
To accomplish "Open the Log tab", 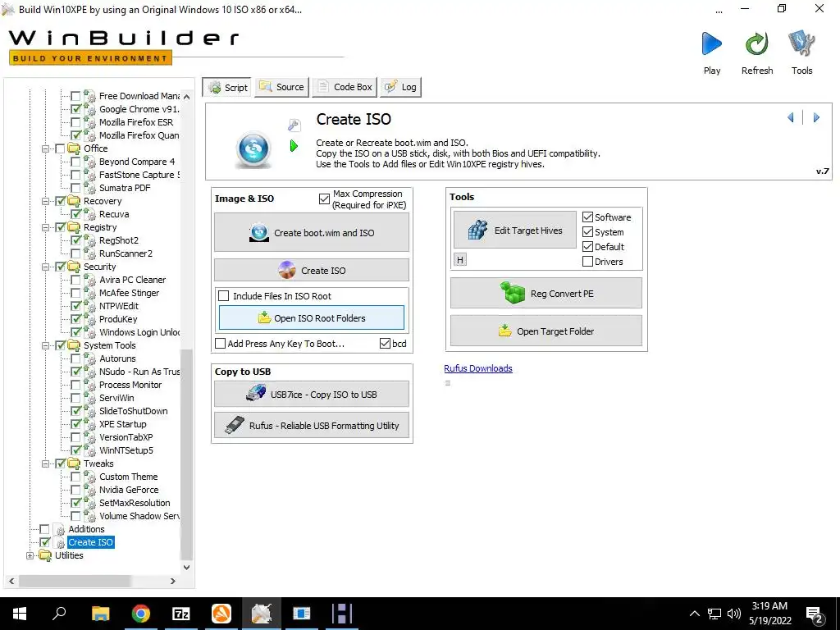I will coord(400,87).
